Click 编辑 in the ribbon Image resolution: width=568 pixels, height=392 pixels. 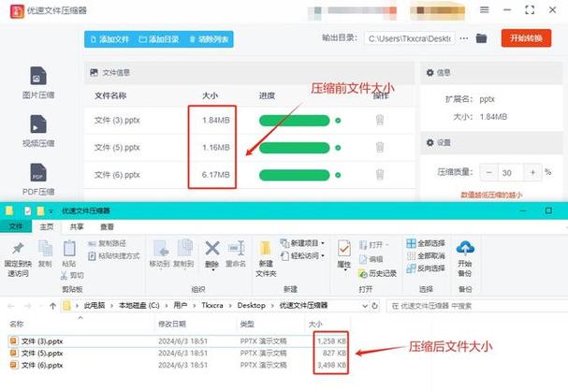[x=371, y=259]
